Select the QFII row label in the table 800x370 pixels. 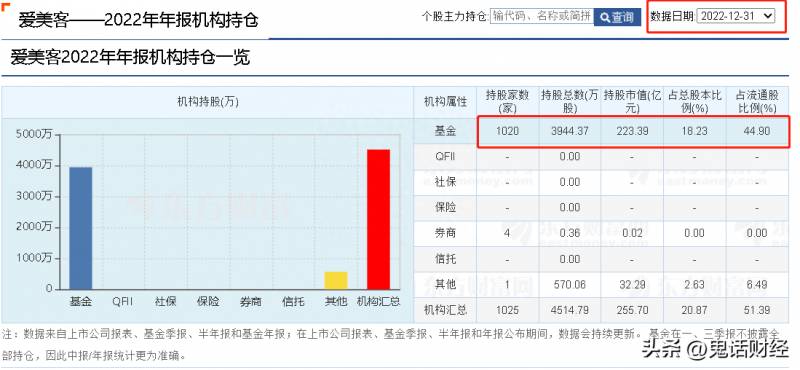click(x=445, y=157)
